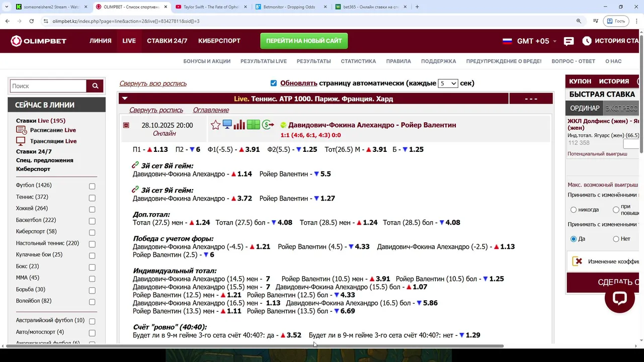Check the Киберспорт (58) checkbox
Image resolution: width=644 pixels, height=362 pixels.
[x=92, y=232]
